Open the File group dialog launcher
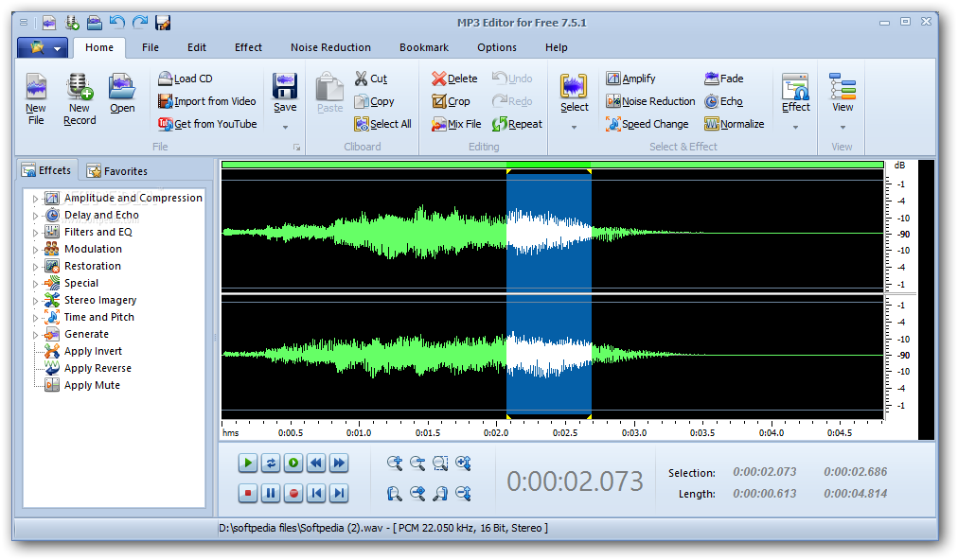 tap(297, 148)
